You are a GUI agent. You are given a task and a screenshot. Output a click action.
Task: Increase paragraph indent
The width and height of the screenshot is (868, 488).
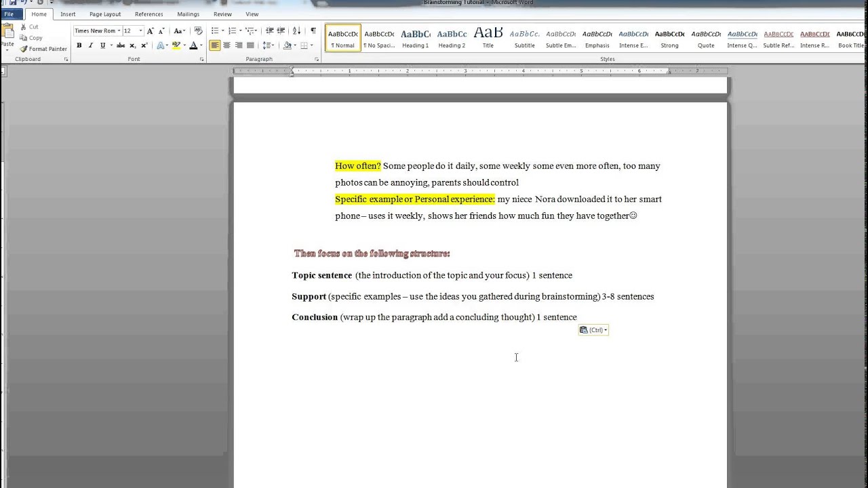tap(281, 31)
